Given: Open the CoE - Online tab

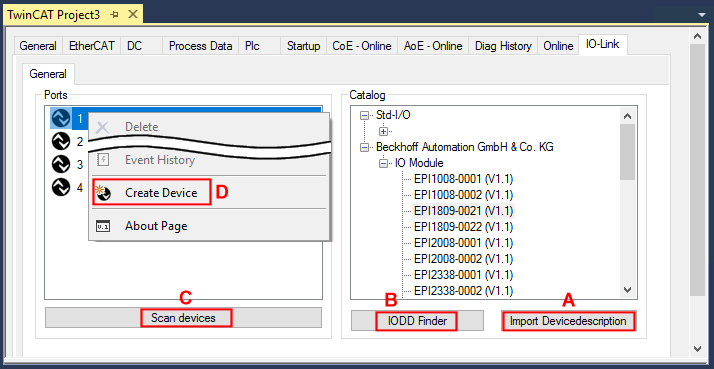Looking at the screenshot, I should [362, 46].
